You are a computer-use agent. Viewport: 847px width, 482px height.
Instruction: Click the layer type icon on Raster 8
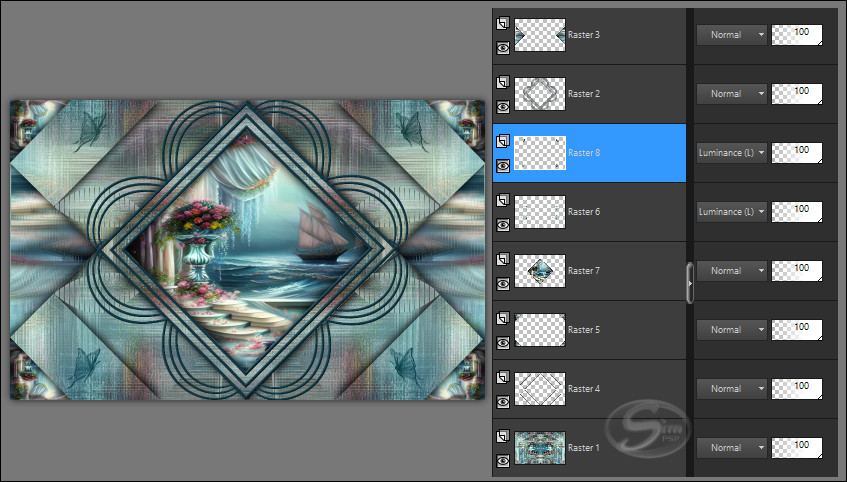503,140
